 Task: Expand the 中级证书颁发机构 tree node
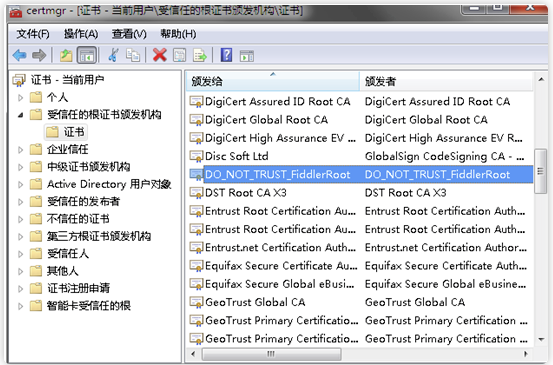point(20,167)
